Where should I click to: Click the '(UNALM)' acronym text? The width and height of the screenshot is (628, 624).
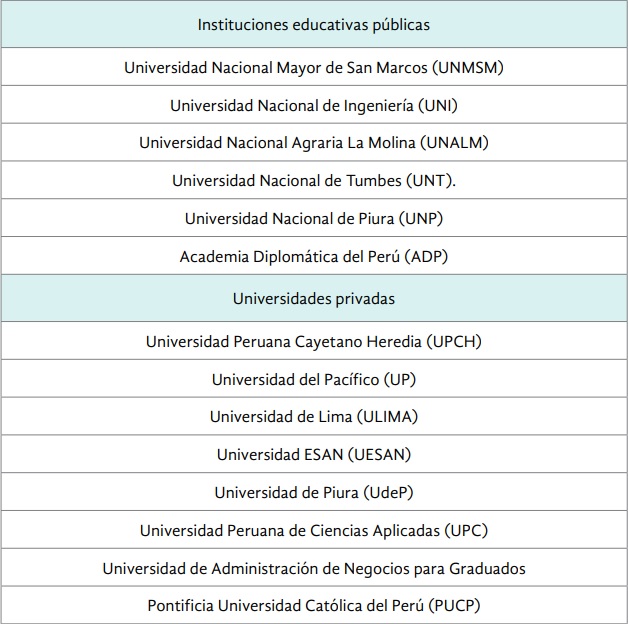click(x=455, y=143)
